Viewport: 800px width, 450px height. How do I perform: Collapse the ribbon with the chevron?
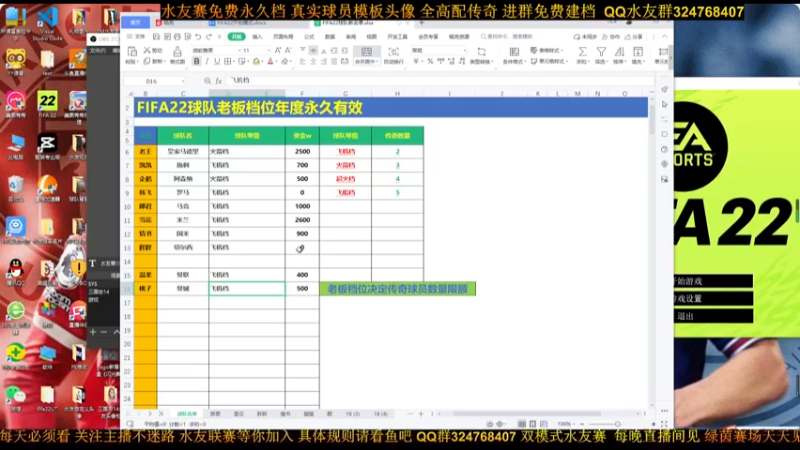(x=664, y=37)
